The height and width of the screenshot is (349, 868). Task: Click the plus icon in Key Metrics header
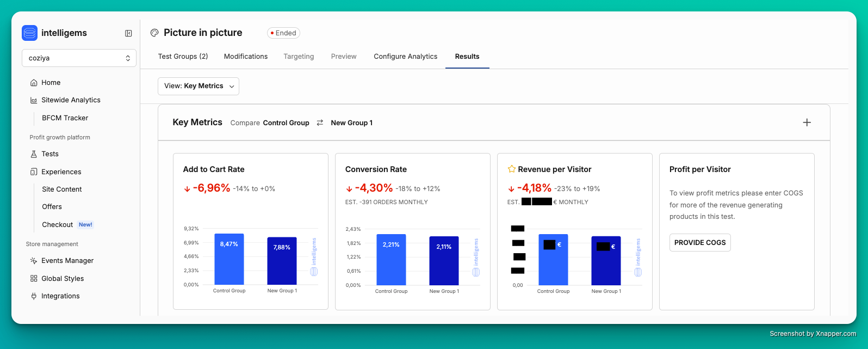click(x=807, y=123)
